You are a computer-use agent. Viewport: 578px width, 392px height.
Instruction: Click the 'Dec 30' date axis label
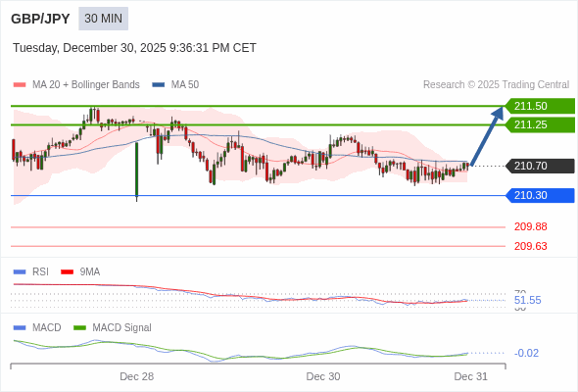tap(323, 376)
